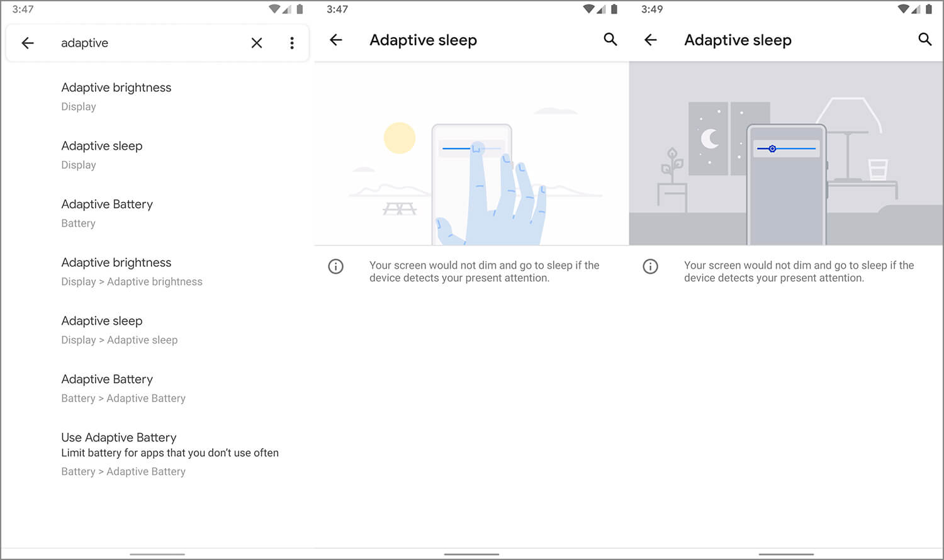Screen dimensions: 944x560
Task: Open the 'Use Adaptive Battery' result
Action: 169,453
